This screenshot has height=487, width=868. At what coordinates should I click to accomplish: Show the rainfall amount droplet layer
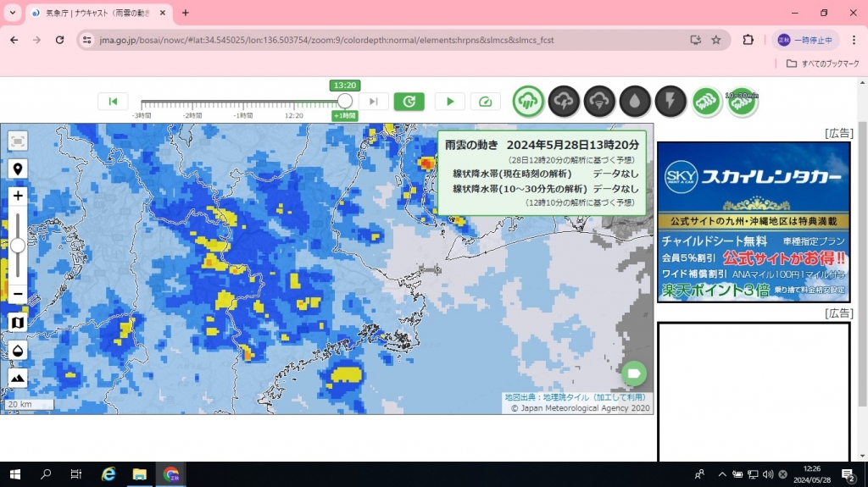coord(635,102)
